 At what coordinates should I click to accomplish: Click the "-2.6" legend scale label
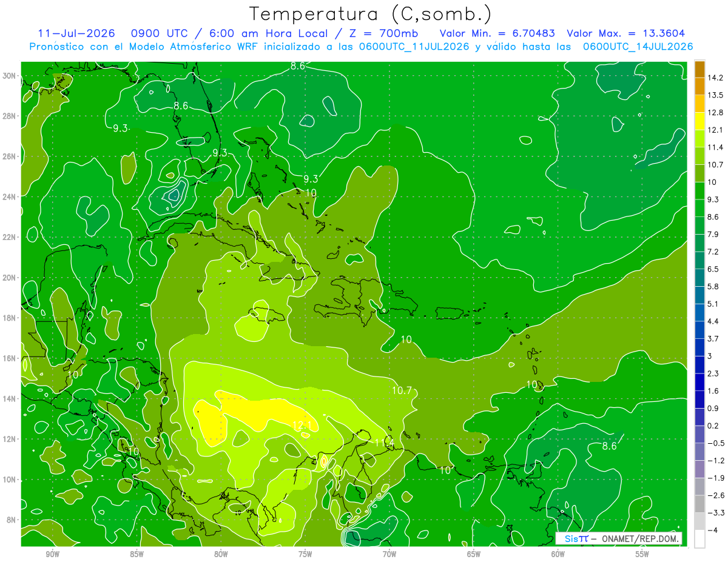[x=715, y=495]
